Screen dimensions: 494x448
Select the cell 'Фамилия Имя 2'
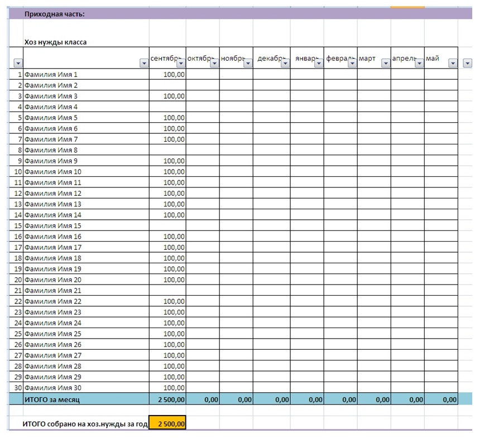click(86, 85)
